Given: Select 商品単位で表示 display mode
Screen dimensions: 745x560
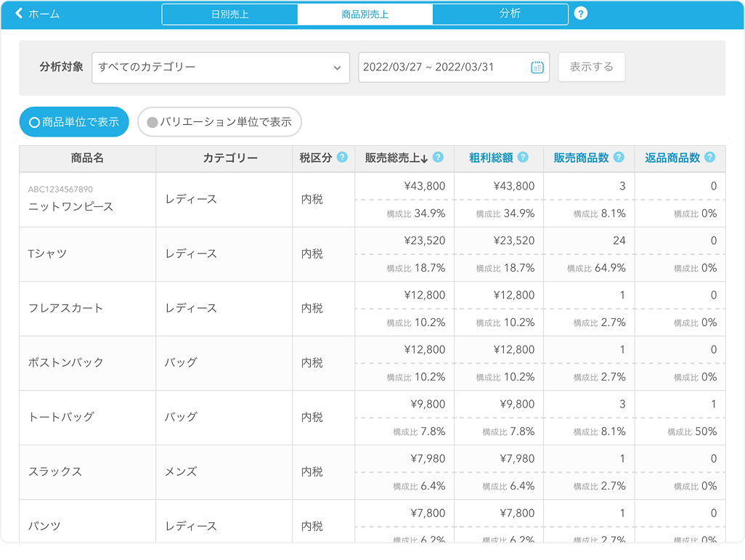Looking at the screenshot, I should coord(74,123).
